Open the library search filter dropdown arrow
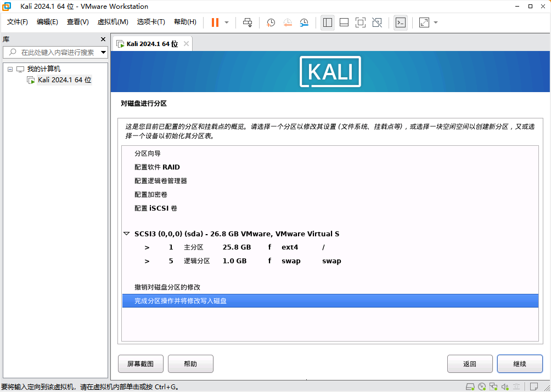The image size is (551, 392). (103, 53)
